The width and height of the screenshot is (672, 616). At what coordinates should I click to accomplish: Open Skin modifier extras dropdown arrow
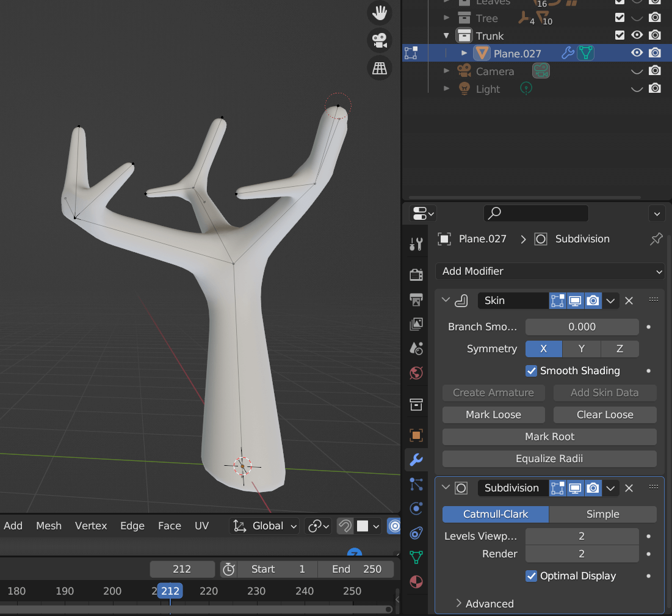tap(610, 300)
